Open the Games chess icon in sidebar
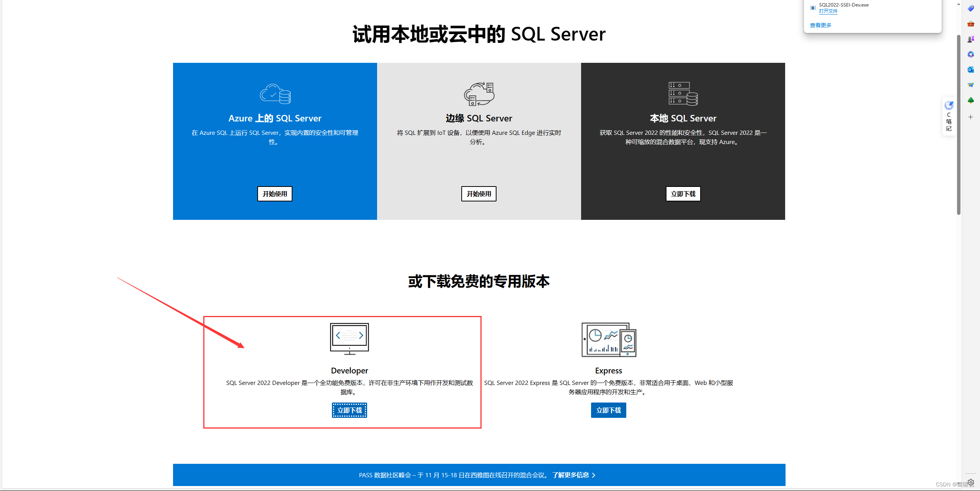This screenshot has width=980, height=491. tap(970, 39)
